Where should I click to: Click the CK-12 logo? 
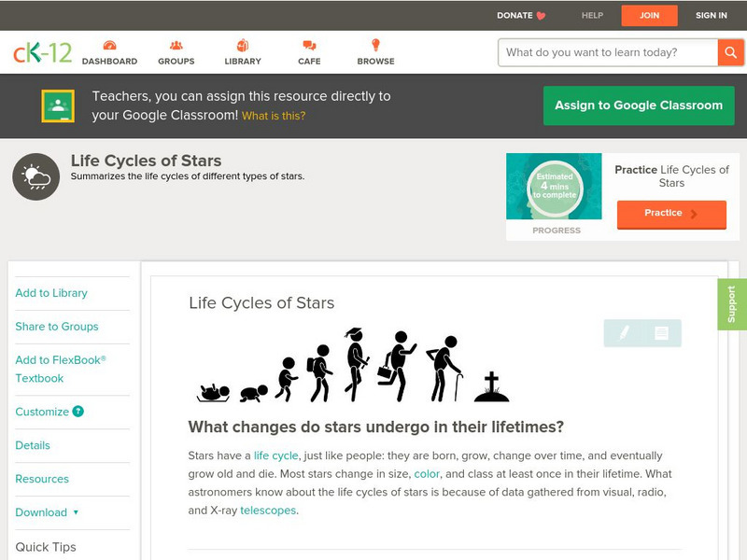pos(42,52)
